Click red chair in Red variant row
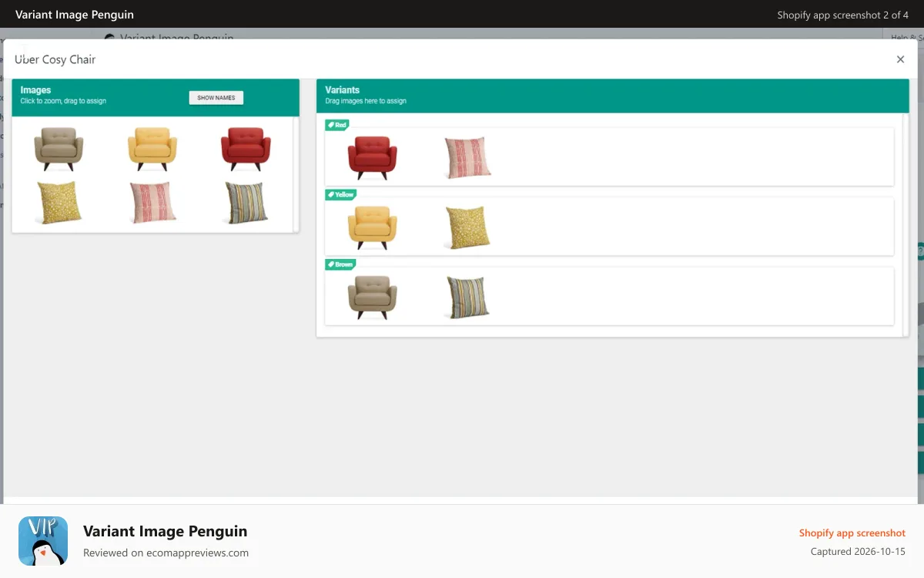 pos(373,157)
